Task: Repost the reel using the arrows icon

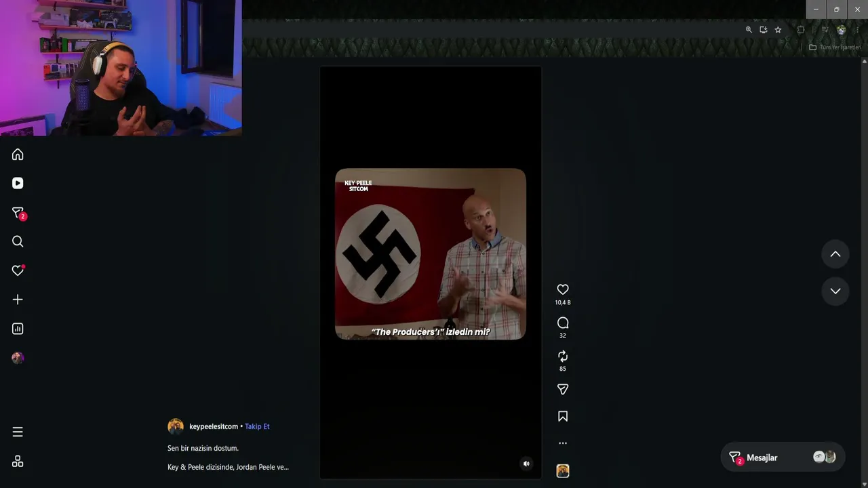Action: click(563, 356)
